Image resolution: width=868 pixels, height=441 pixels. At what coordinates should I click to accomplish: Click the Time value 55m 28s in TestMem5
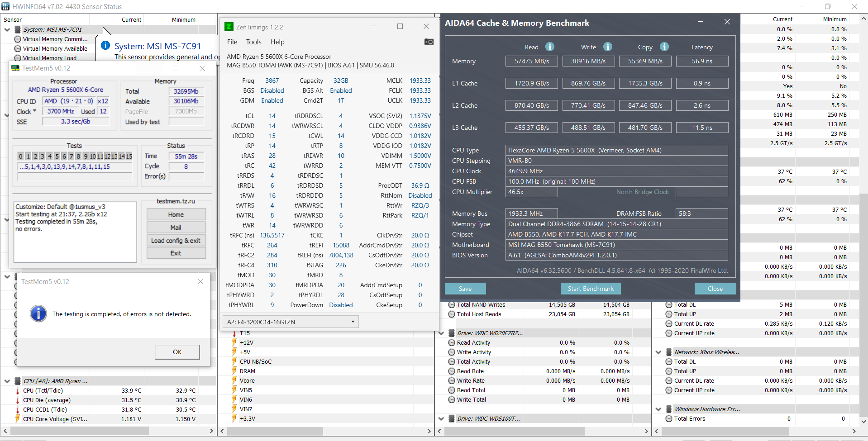click(x=186, y=156)
